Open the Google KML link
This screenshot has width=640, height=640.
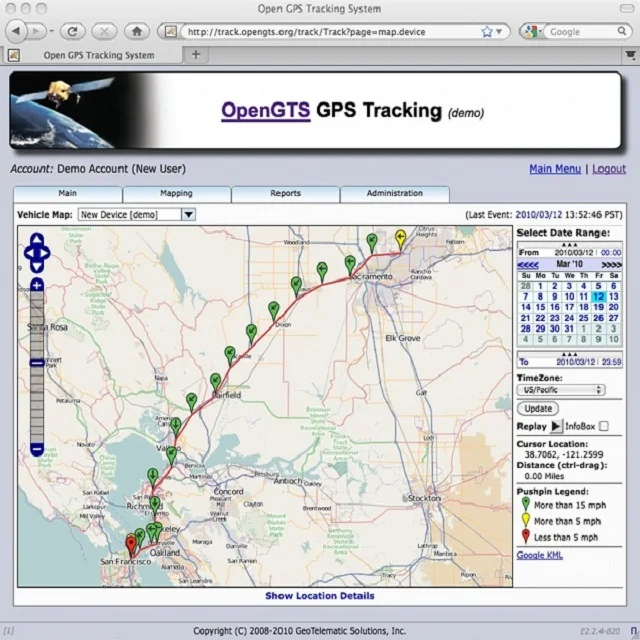click(540, 555)
